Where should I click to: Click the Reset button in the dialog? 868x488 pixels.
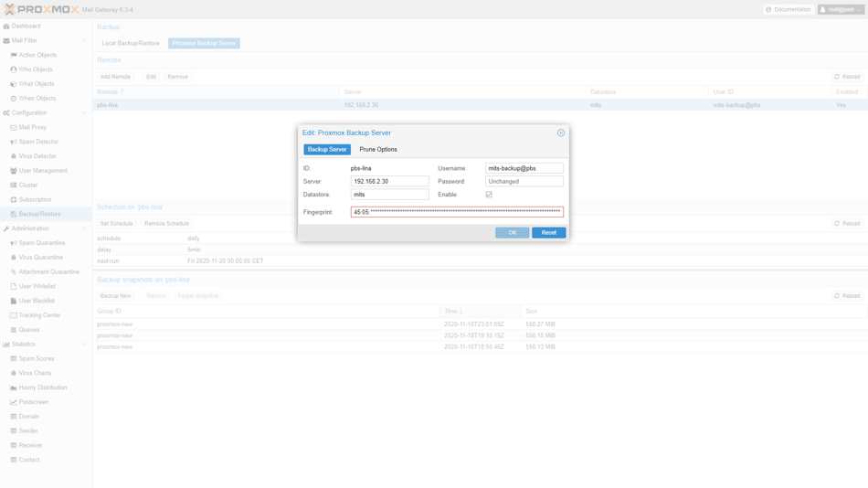(x=548, y=233)
